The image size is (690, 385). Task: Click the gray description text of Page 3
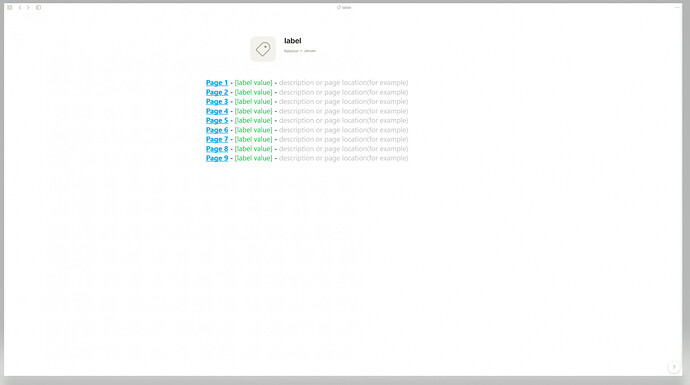tap(343, 102)
